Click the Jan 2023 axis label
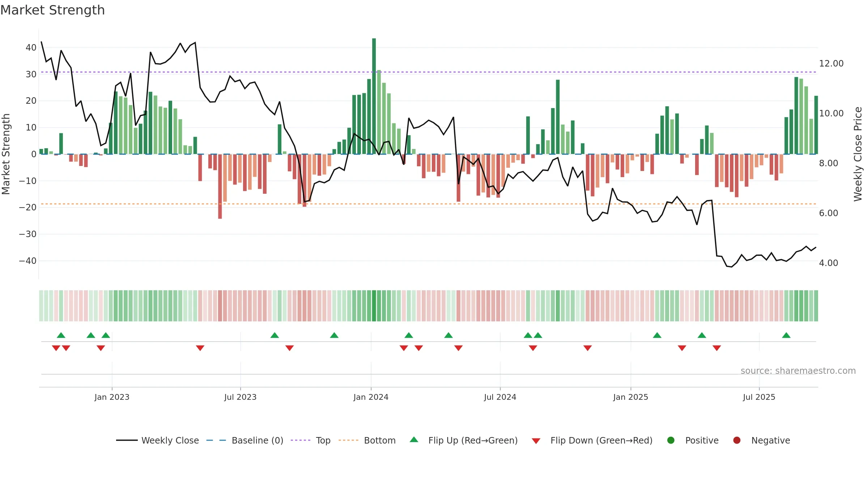Viewport: 868px width, 488px height. [112, 397]
